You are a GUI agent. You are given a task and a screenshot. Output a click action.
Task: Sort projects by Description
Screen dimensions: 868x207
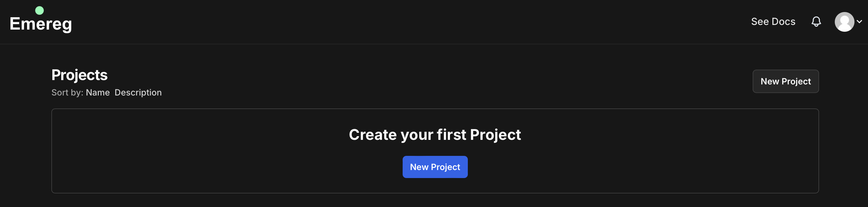coord(138,92)
